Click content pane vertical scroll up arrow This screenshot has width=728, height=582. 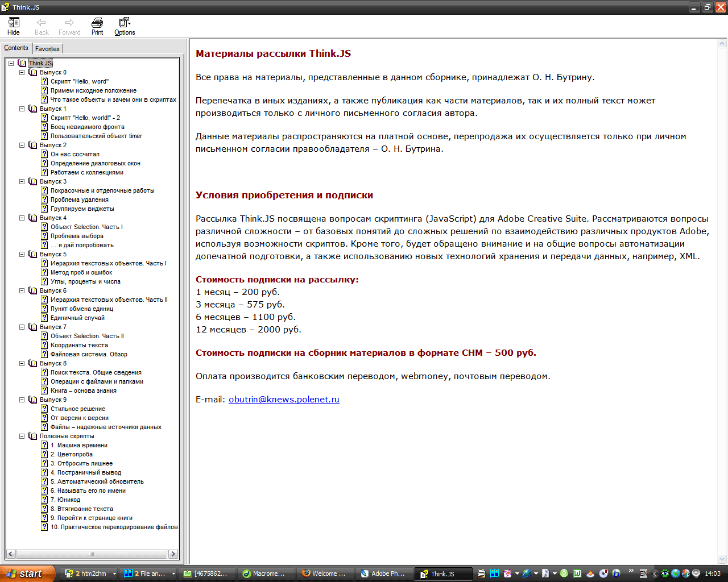pyautogui.click(x=723, y=44)
